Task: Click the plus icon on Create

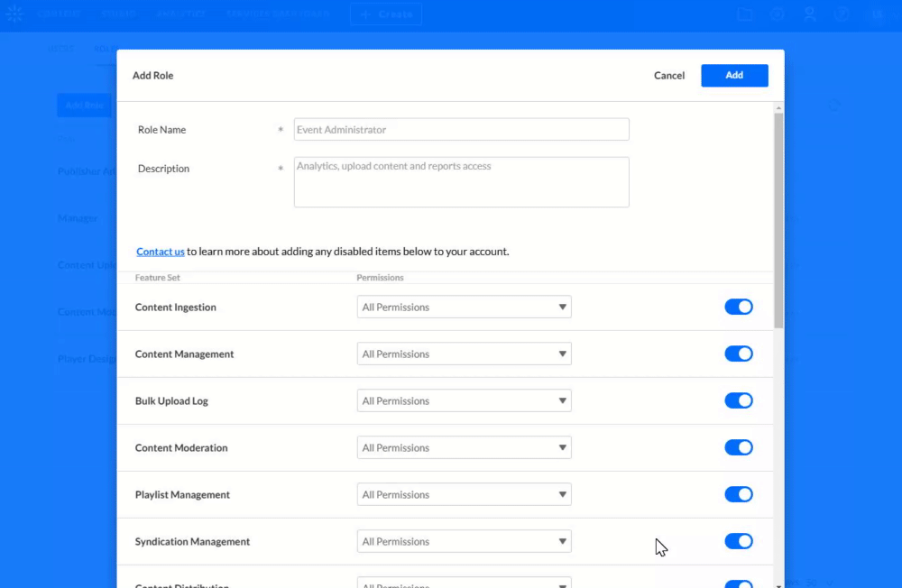Action: (365, 14)
